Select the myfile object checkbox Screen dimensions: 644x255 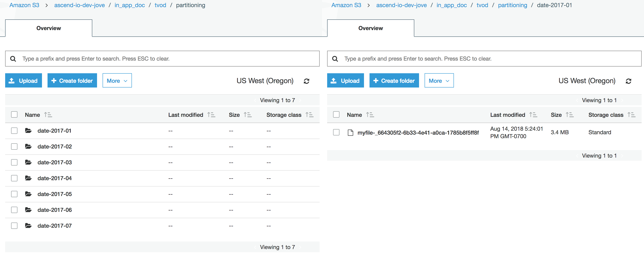[336, 132]
